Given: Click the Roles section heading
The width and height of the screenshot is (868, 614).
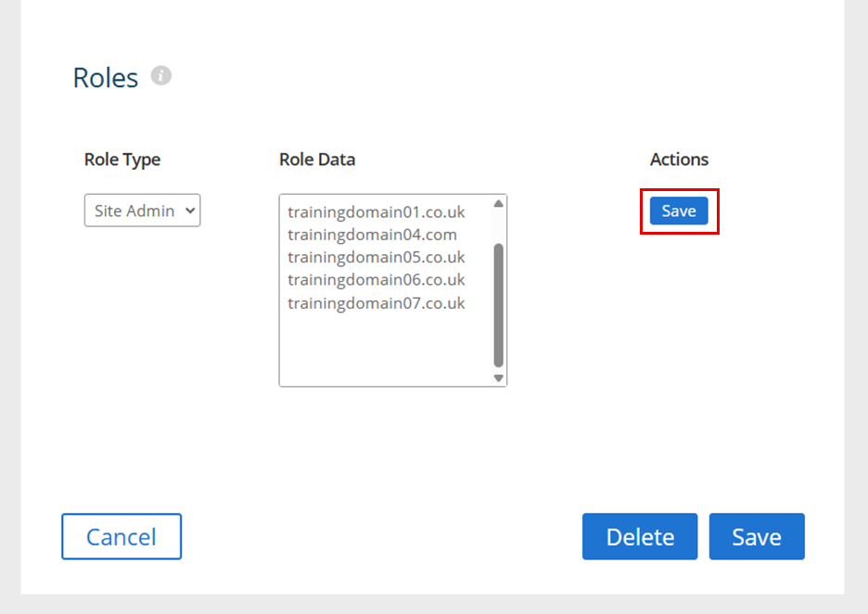Looking at the screenshot, I should coord(106,78).
